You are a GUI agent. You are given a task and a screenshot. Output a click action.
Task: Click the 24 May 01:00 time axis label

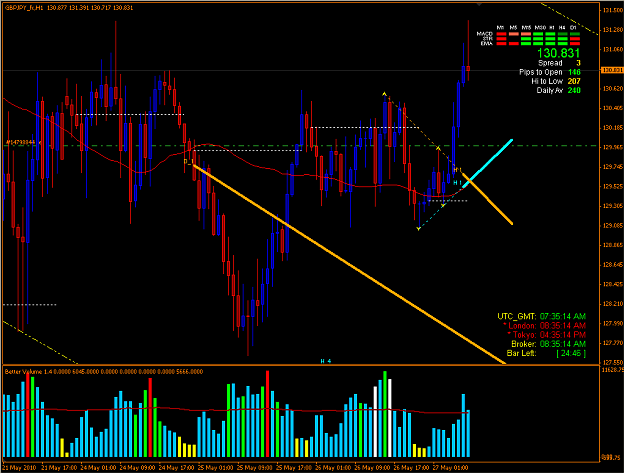point(98,467)
